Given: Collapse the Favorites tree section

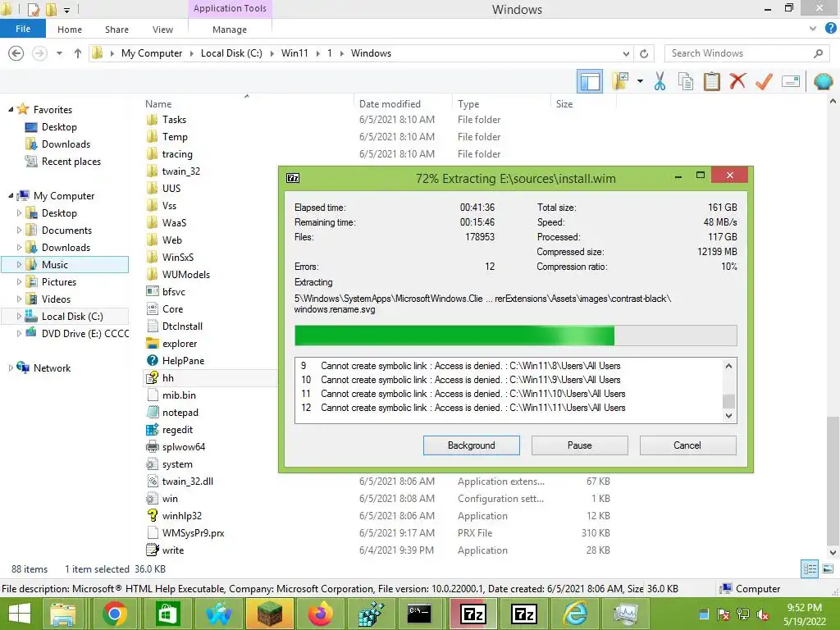Looking at the screenshot, I should 11,109.
